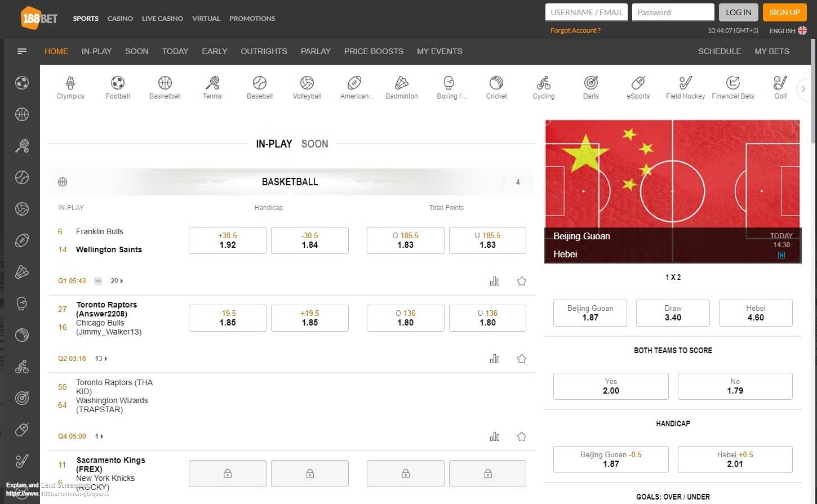This screenshot has height=504, width=817.
Task: Bet on Under 136 total points
Action: pyautogui.click(x=488, y=318)
